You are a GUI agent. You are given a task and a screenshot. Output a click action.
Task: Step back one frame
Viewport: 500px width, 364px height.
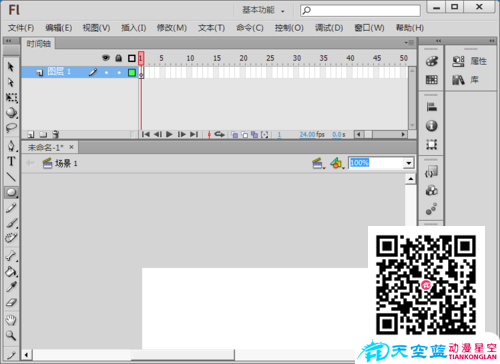click(x=158, y=134)
